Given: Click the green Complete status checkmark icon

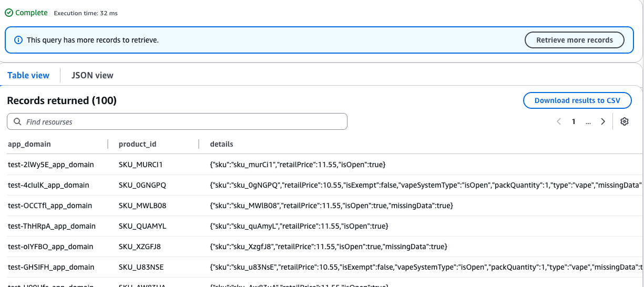Looking at the screenshot, I should pyautogui.click(x=9, y=13).
